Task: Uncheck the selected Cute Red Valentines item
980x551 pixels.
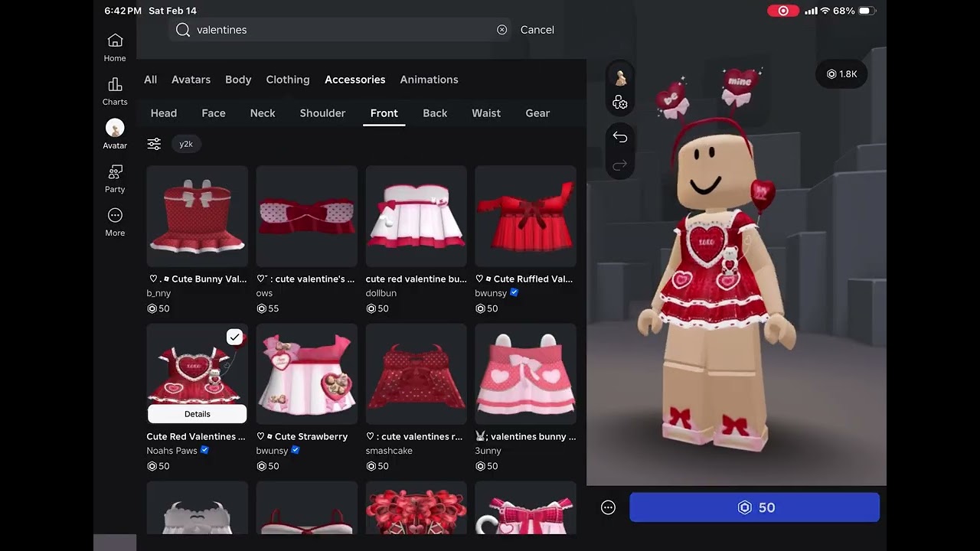Action: pyautogui.click(x=234, y=337)
